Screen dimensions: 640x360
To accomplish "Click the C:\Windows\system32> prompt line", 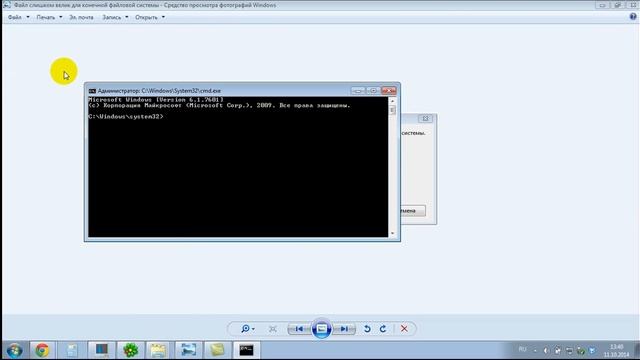I will [126, 117].
